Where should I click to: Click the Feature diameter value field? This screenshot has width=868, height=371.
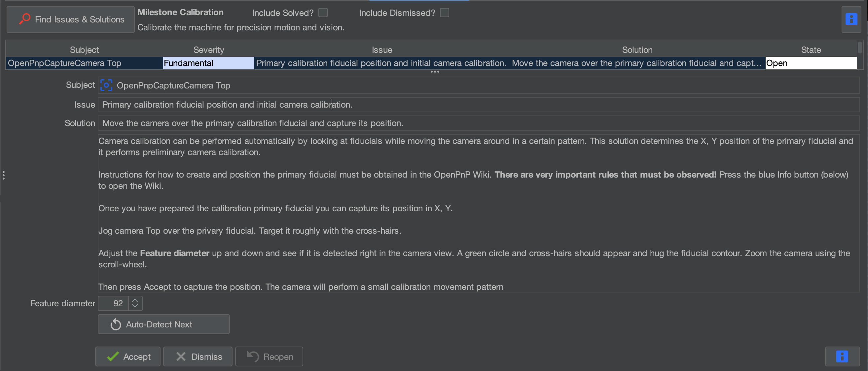[x=113, y=303]
